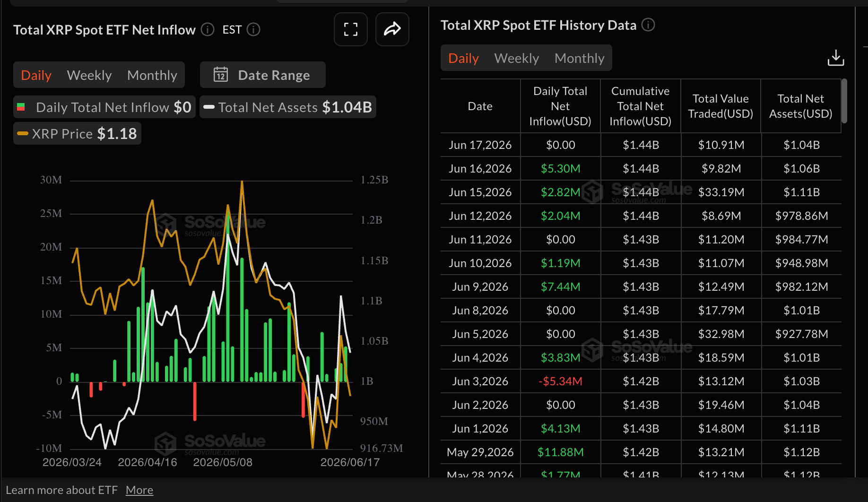The height and width of the screenshot is (502, 868).
Task: Toggle Daily Total Net Inflow legend series
Action: click(x=104, y=107)
